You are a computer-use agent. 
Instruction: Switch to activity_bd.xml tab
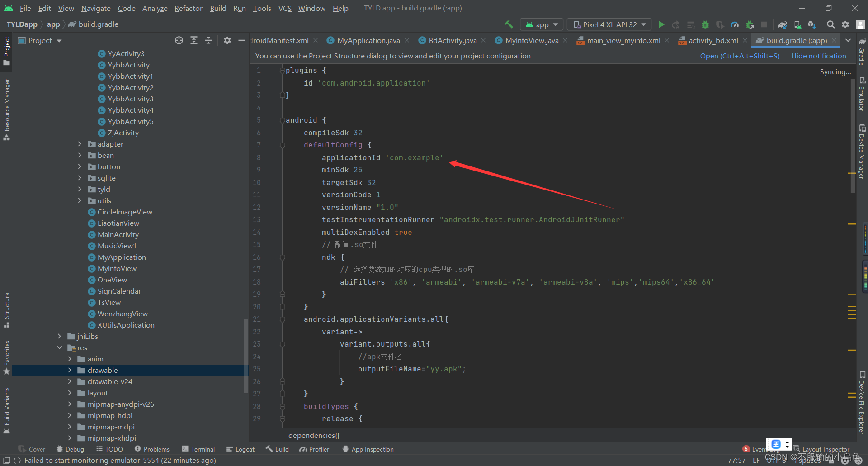coord(713,40)
